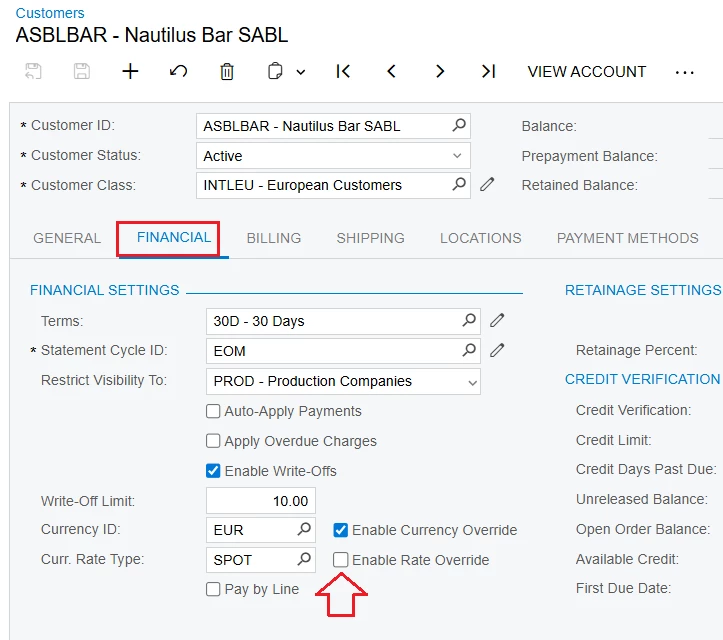The width and height of the screenshot is (723, 640).
Task: Edit Terms with the pencil icon
Action: point(497,320)
